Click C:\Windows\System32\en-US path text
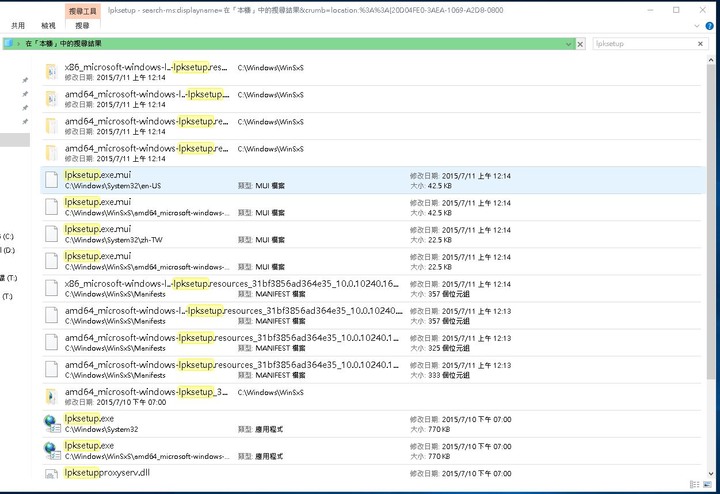This screenshot has width=720, height=494. tap(112, 186)
